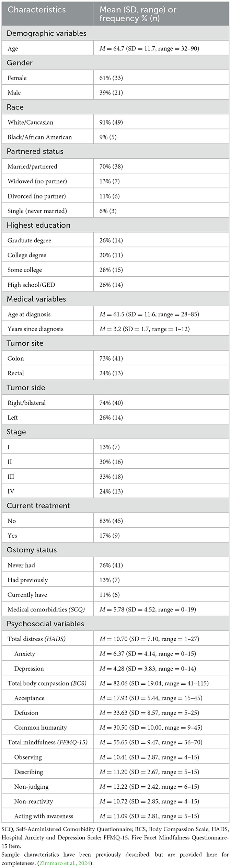Viewport: 231px width, 868px height.
Task: Select the Currently have ostomy row label
Action: [27, 595]
